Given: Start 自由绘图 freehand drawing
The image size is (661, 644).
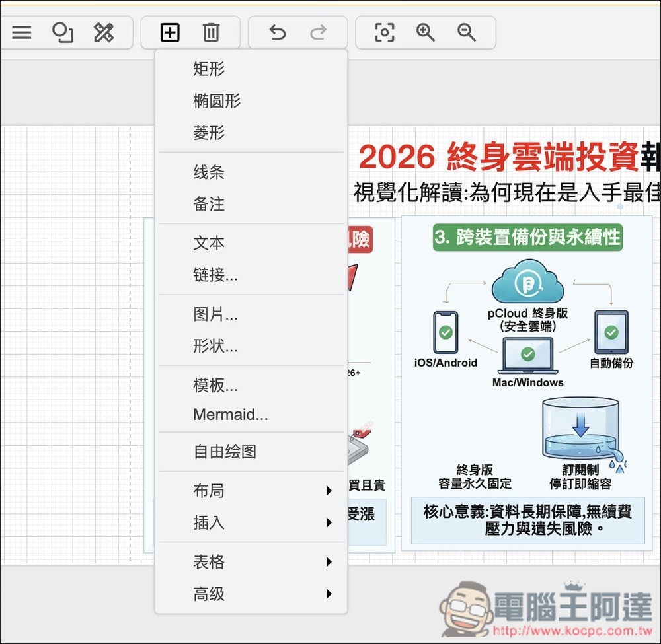Looking at the screenshot, I should pos(225,452).
